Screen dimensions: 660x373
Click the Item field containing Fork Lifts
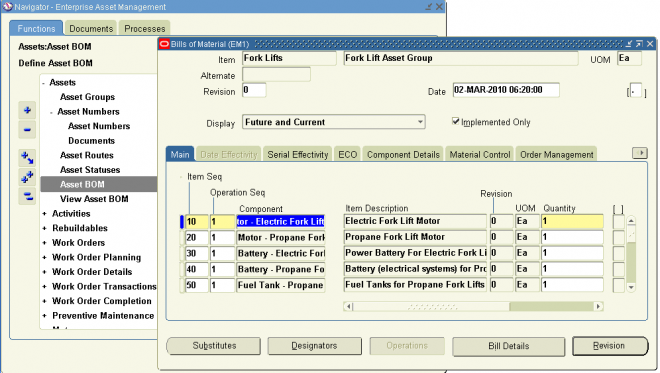289,58
